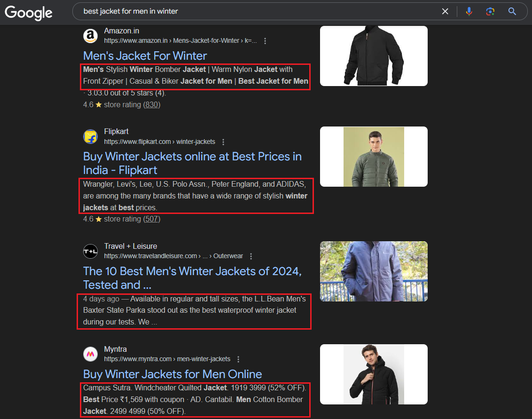Open "Buy Winter Jackets for Men Online" link
The image size is (532, 419).
tap(172, 374)
